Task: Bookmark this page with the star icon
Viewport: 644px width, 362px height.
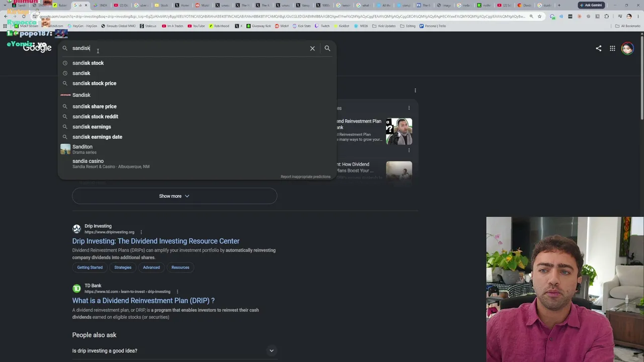Action: tap(539, 17)
